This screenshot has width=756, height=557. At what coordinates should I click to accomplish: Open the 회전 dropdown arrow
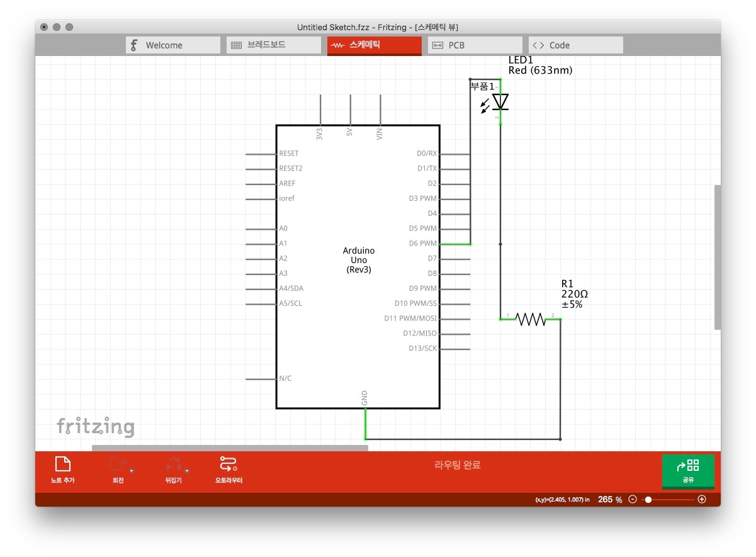coord(131,470)
